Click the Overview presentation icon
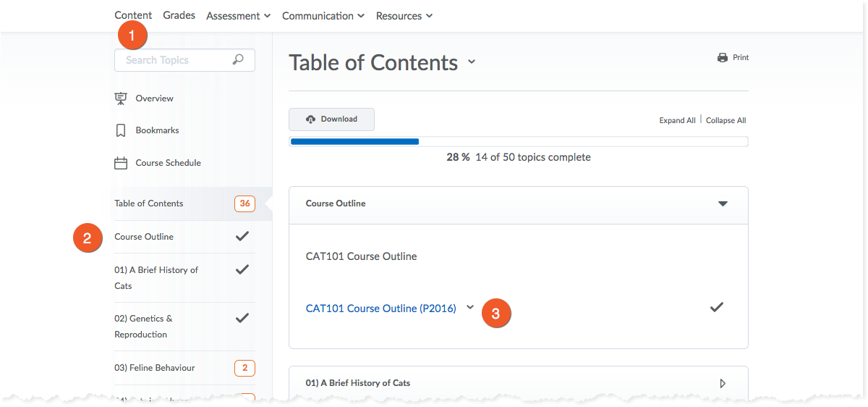This screenshot has width=868, height=407. [x=121, y=98]
